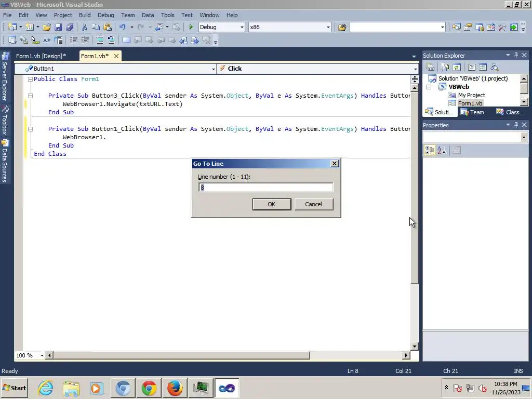The image size is (532, 399).
Task: Open Extension Manager green arrow icon
Action: click(x=514, y=27)
